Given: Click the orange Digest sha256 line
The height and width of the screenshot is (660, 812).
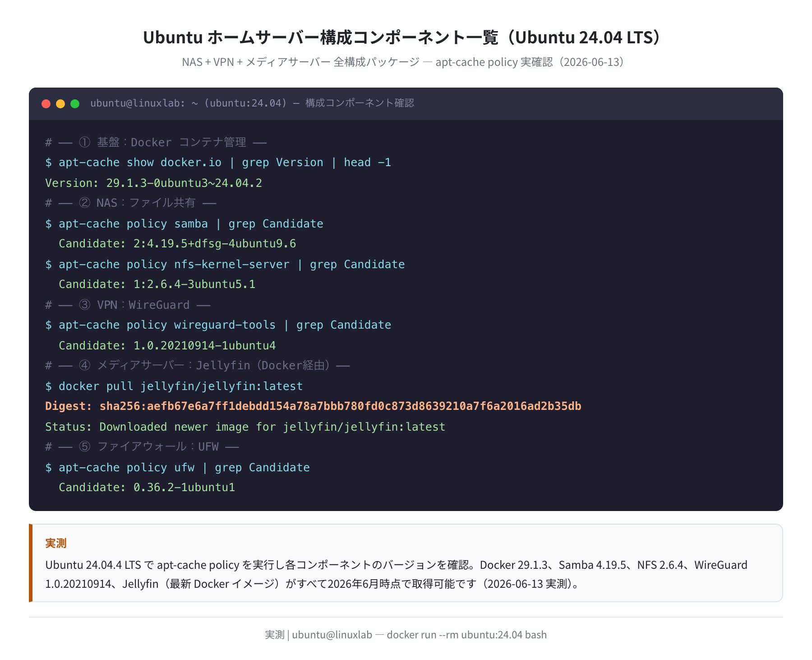Looking at the screenshot, I should (313, 406).
